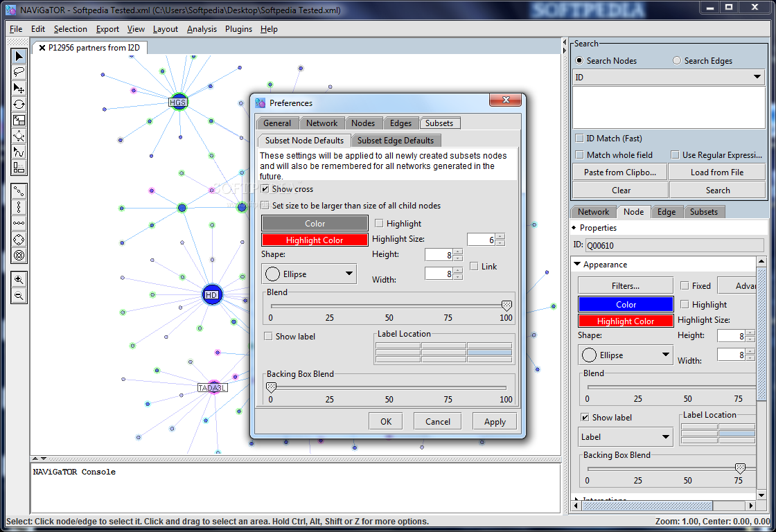Open Subset Edge Defaults tab
Viewport: 776px width, 532px height.
tap(396, 141)
